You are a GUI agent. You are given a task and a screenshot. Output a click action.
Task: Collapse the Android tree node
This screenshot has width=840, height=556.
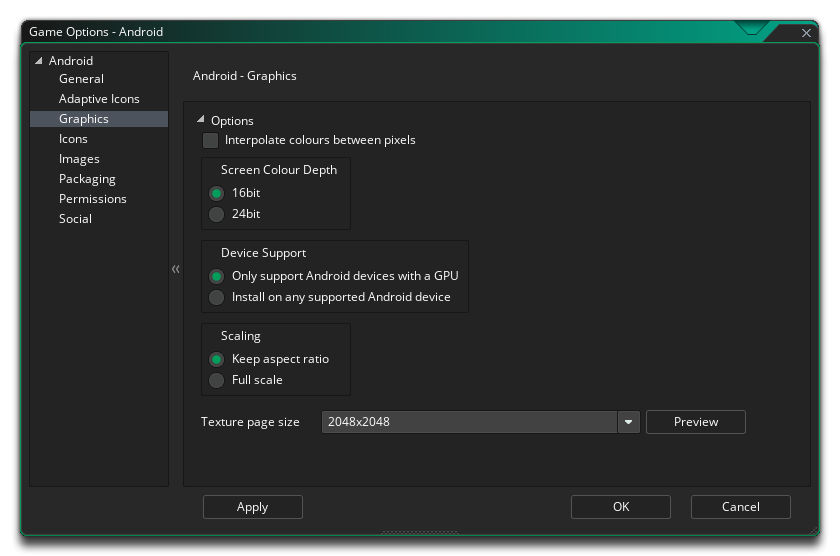click(39, 61)
